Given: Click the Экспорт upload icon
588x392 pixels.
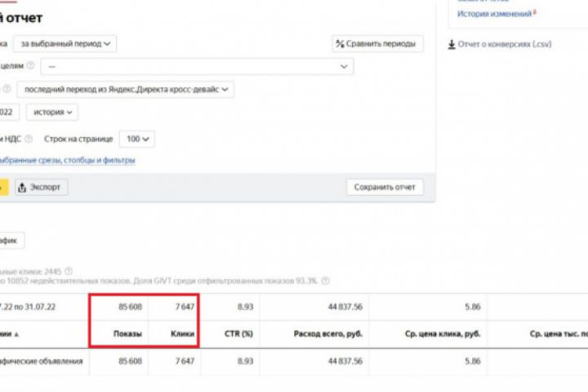Looking at the screenshot, I should 22,187.
